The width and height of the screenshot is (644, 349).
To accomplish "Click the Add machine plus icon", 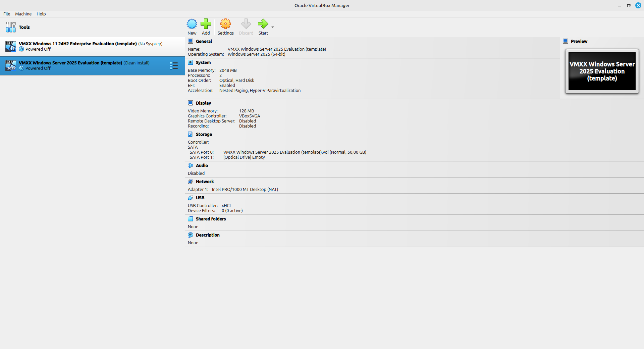I will [206, 24].
